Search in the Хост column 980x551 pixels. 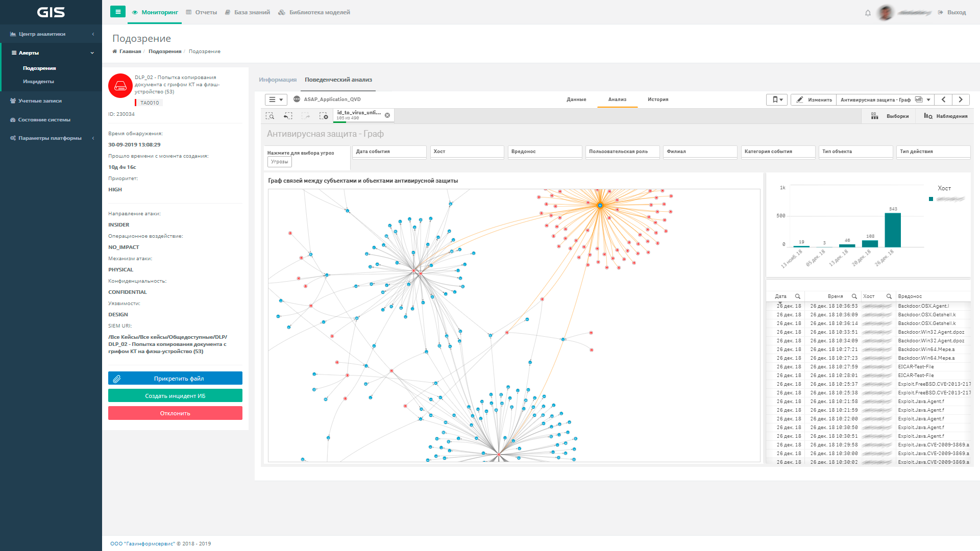click(889, 296)
